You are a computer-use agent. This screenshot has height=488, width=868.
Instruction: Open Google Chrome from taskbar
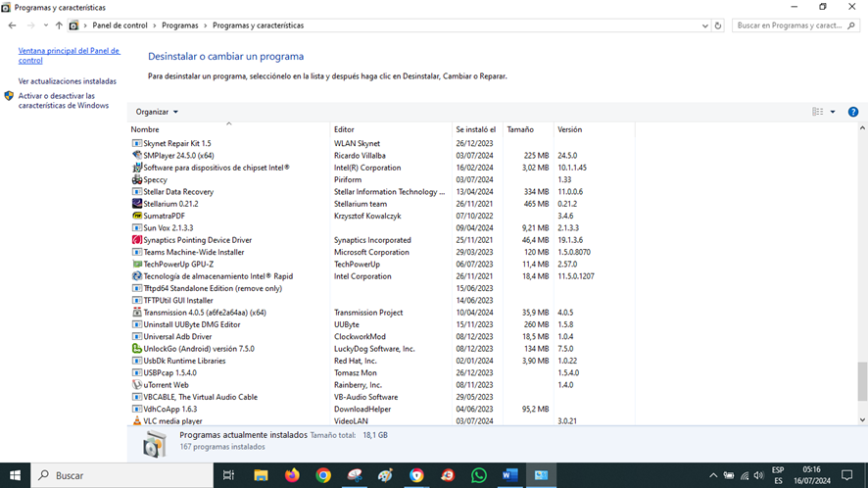click(x=323, y=475)
